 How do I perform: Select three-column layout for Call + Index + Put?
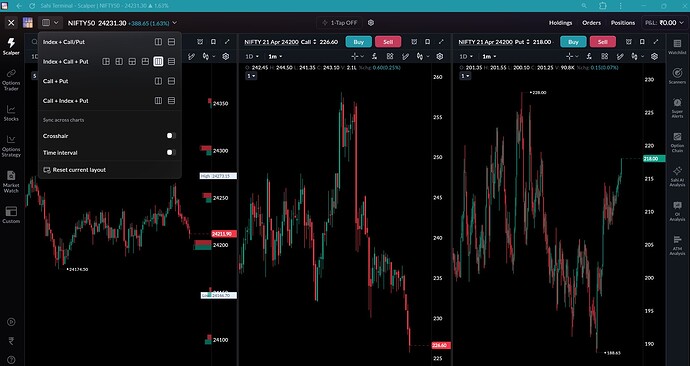[158, 101]
